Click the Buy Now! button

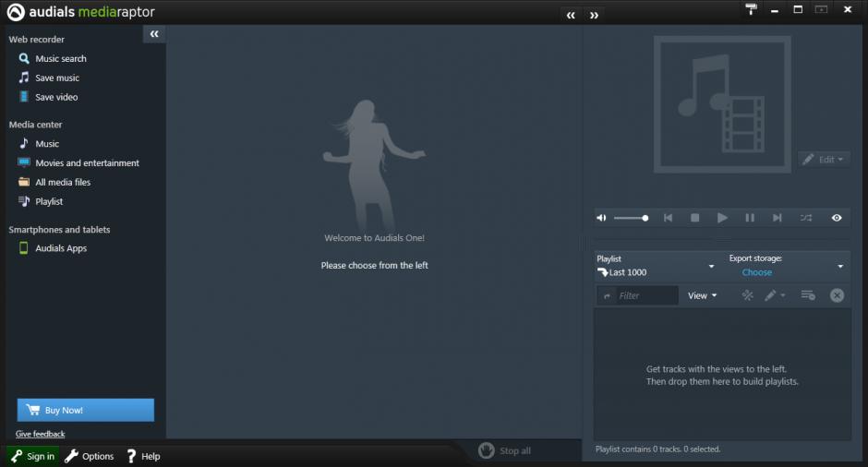[x=86, y=410]
